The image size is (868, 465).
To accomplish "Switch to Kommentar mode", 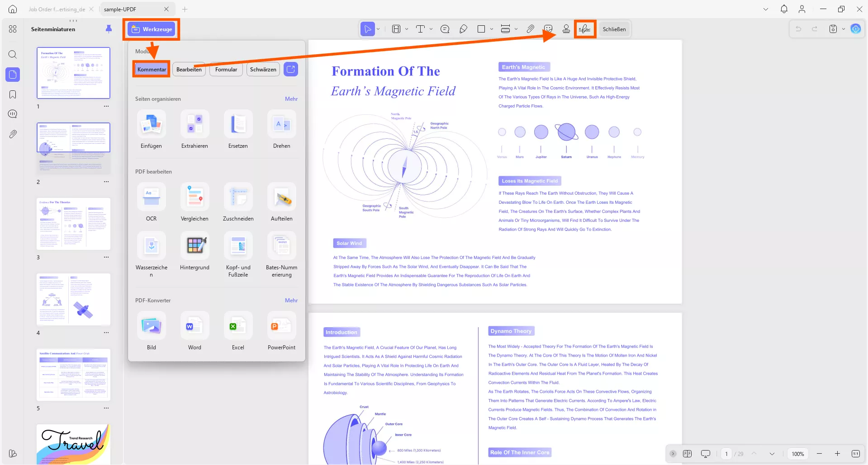I will (152, 69).
